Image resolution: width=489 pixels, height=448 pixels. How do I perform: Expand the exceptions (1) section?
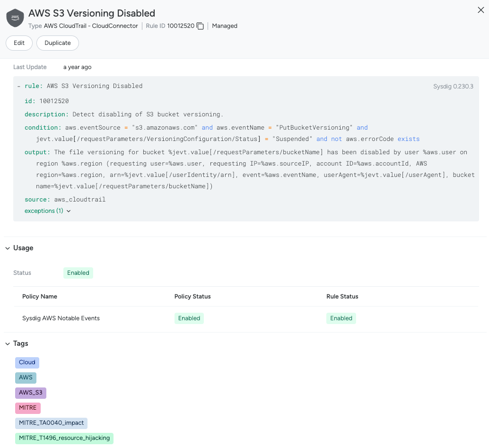48,211
